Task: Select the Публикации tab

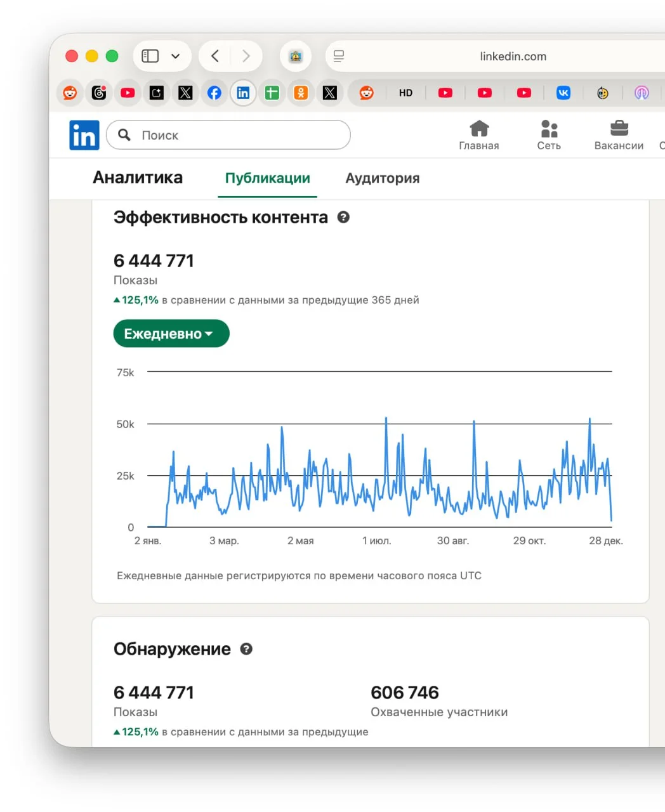Action: (267, 178)
